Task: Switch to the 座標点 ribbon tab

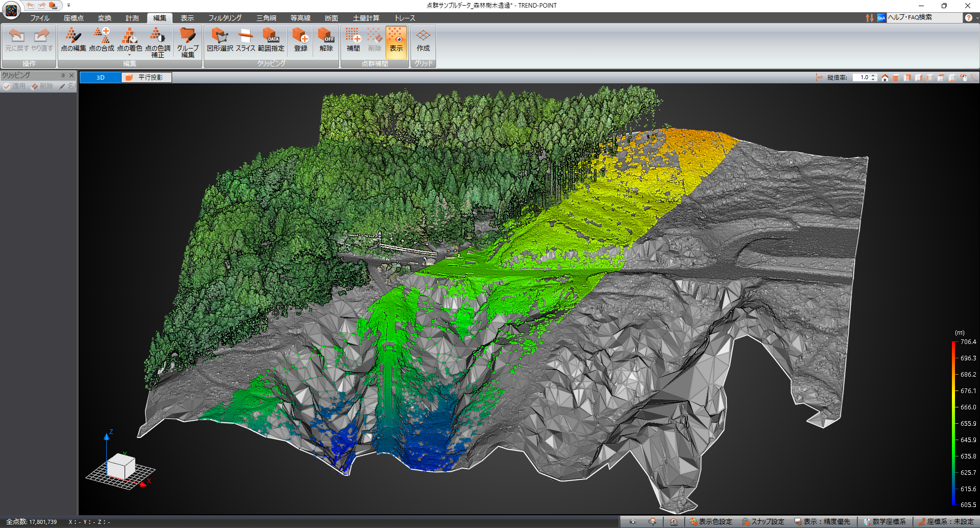Action: click(74, 18)
